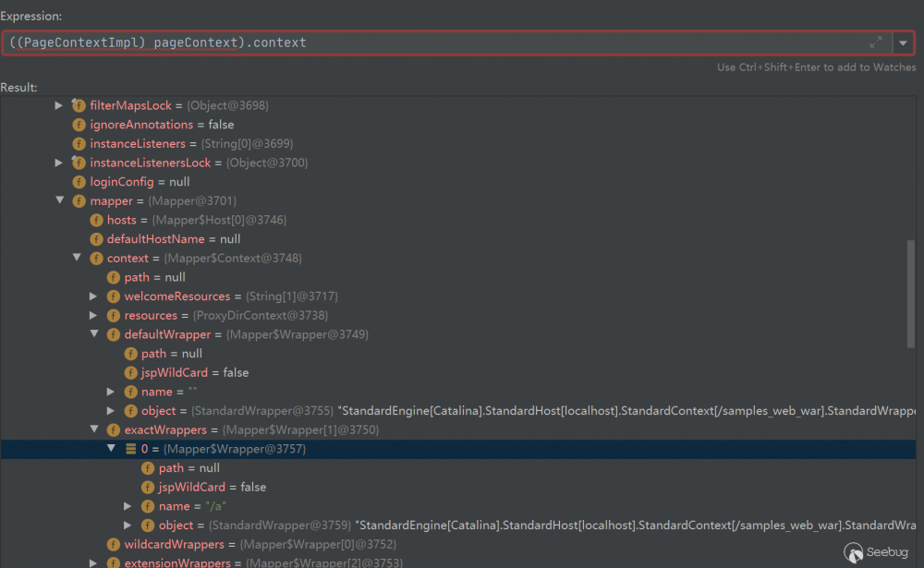The height and width of the screenshot is (568, 924).
Task: Collapse the exactWrappers node
Action: (x=94, y=429)
